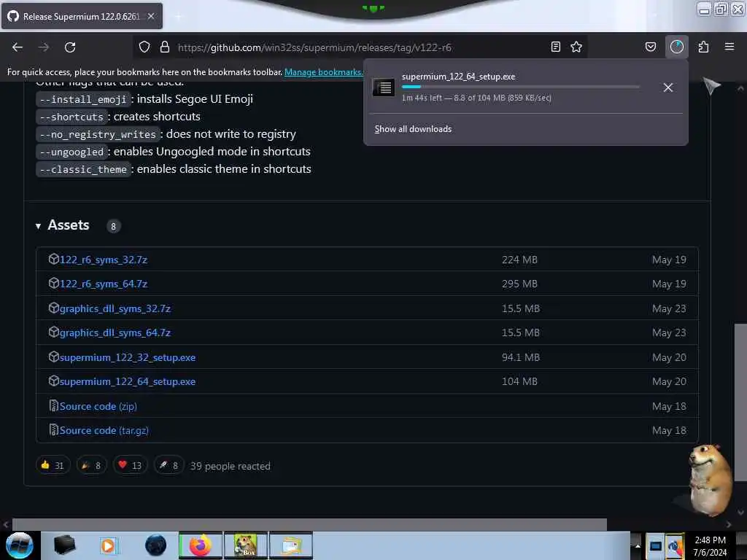Click the 104 MB size in assets list

(519, 382)
